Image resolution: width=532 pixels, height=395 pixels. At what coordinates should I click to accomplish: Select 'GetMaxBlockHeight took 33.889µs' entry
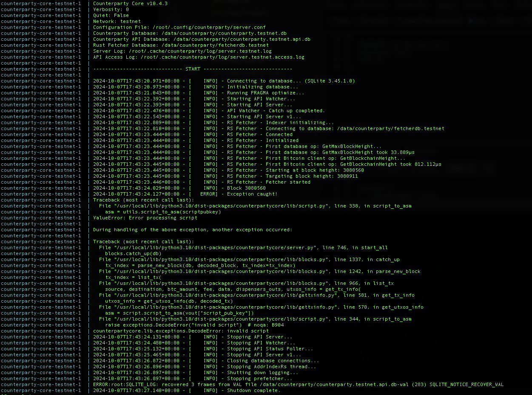pos(254,152)
